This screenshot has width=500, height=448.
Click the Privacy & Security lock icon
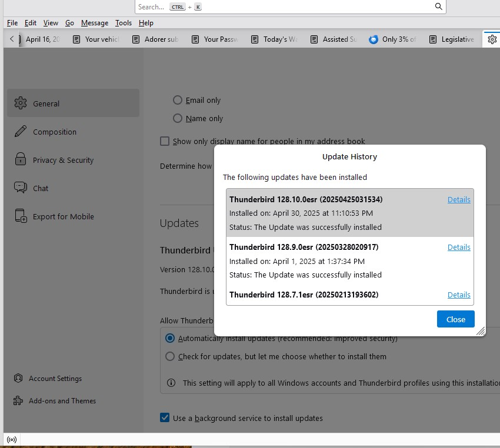pyautogui.click(x=21, y=159)
